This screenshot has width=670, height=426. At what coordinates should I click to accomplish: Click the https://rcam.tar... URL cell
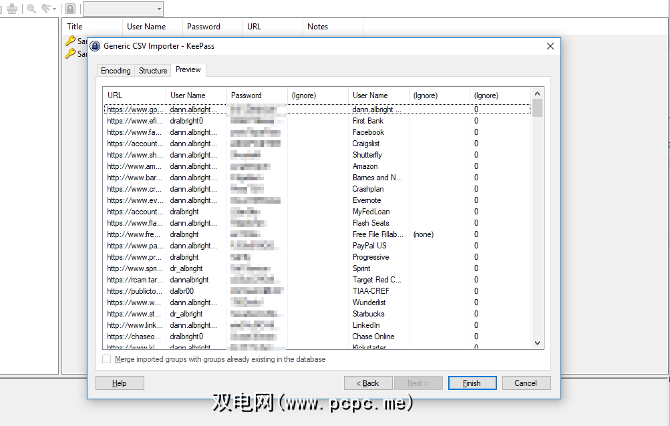point(134,280)
